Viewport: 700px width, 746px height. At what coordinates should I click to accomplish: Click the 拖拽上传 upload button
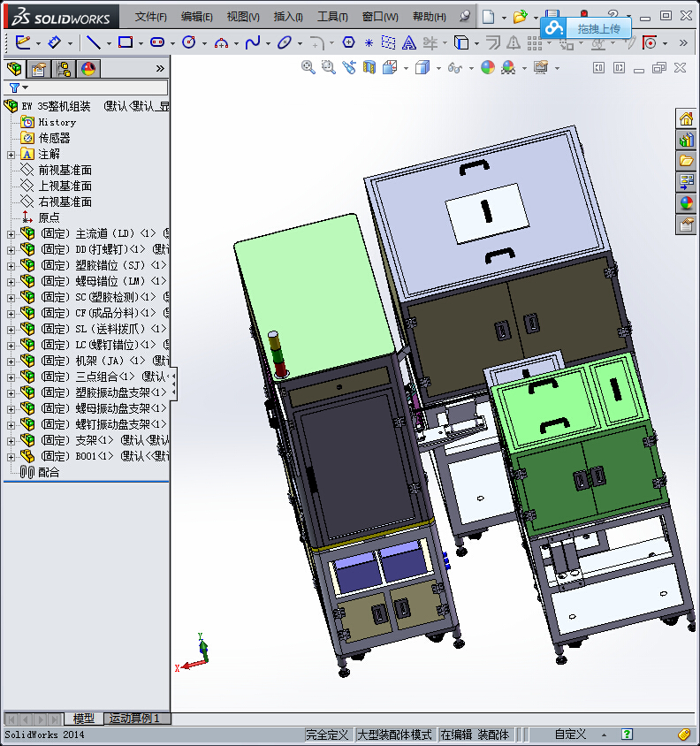(x=586, y=28)
